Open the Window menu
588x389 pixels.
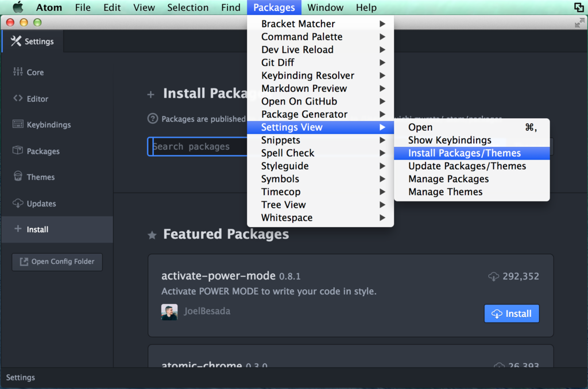click(325, 7)
